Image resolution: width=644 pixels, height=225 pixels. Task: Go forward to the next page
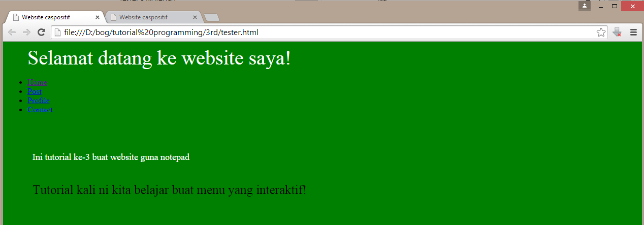point(27,33)
